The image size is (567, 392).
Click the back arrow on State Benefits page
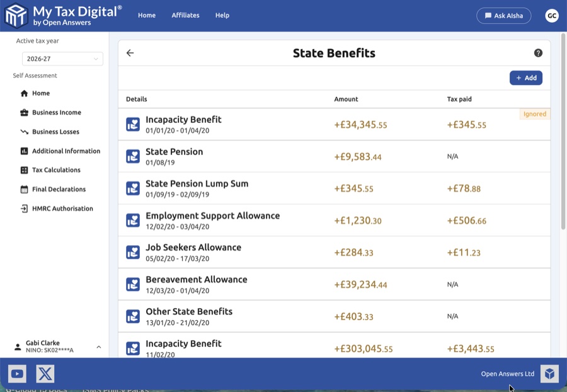coord(130,53)
